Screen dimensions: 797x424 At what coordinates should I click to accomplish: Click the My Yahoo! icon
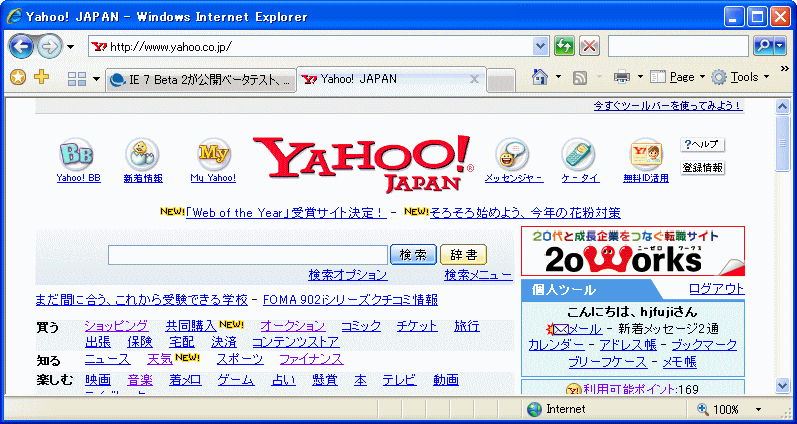(214, 155)
